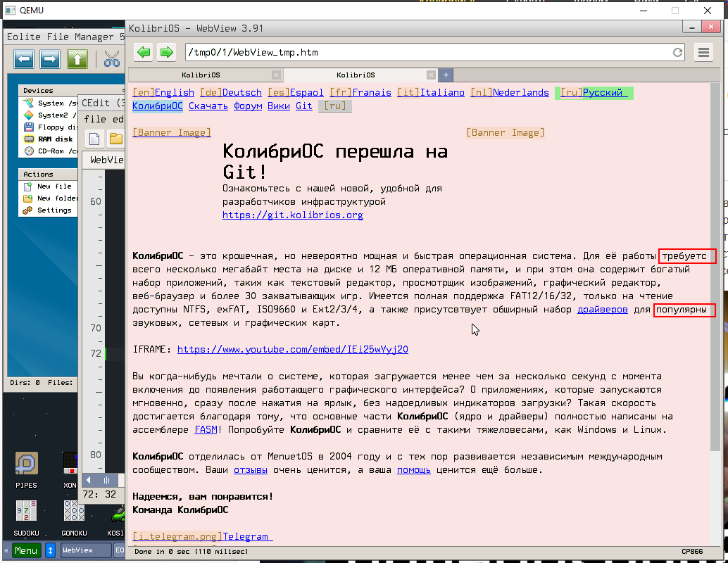Go up a folder in Eolite
The image size is (728, 563).
tap(77, 59)
